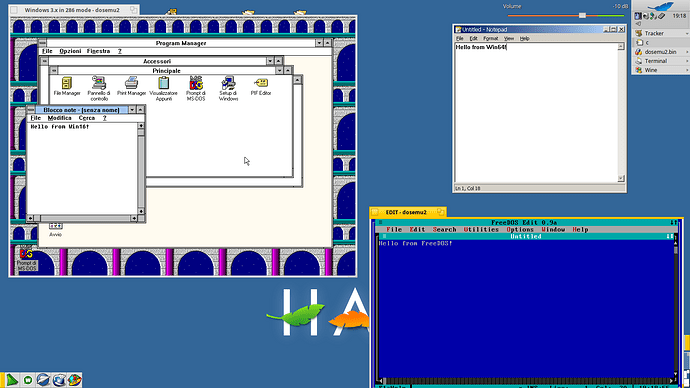This screenshot has height=388, width=690.
Task: Open Setup di Windows icon
Action: coord(228,88)
